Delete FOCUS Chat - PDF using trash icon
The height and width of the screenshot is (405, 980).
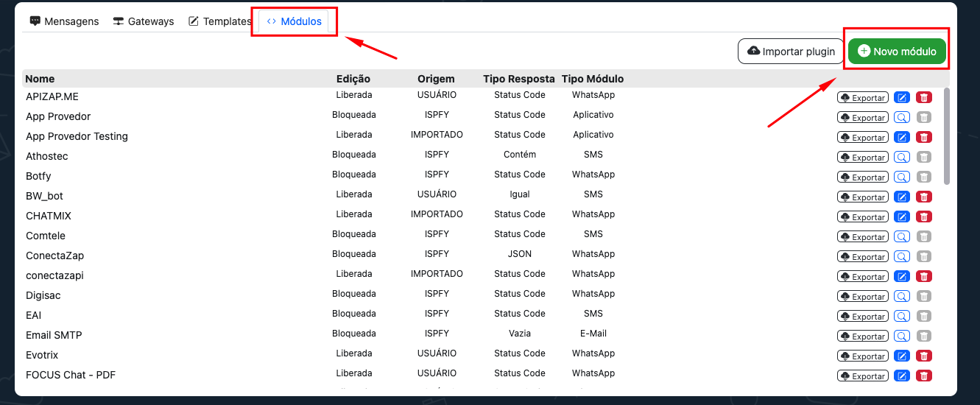click(x=924, y=376)
